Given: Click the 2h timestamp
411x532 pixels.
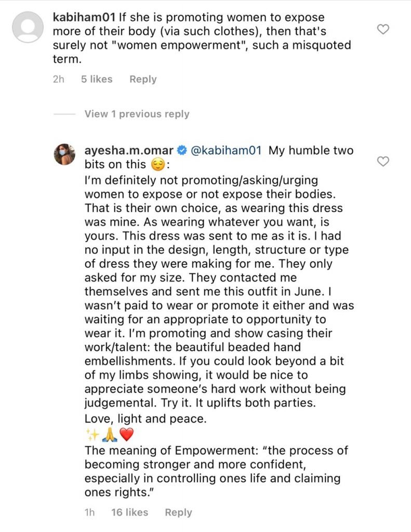Looking at the screenshot, I should [59, 79].
